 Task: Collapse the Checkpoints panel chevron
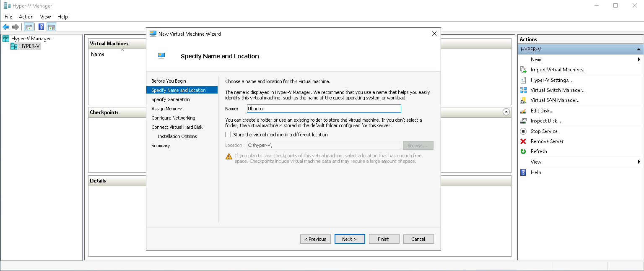(x=506, y=112)
